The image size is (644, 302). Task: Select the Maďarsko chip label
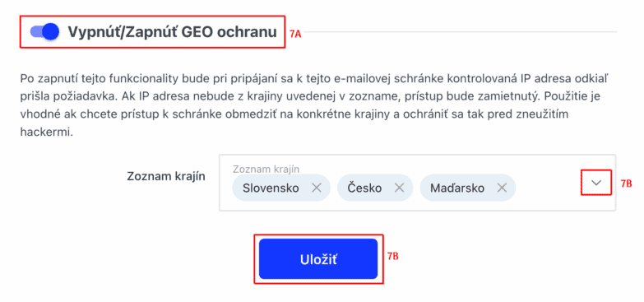point(457,188)
